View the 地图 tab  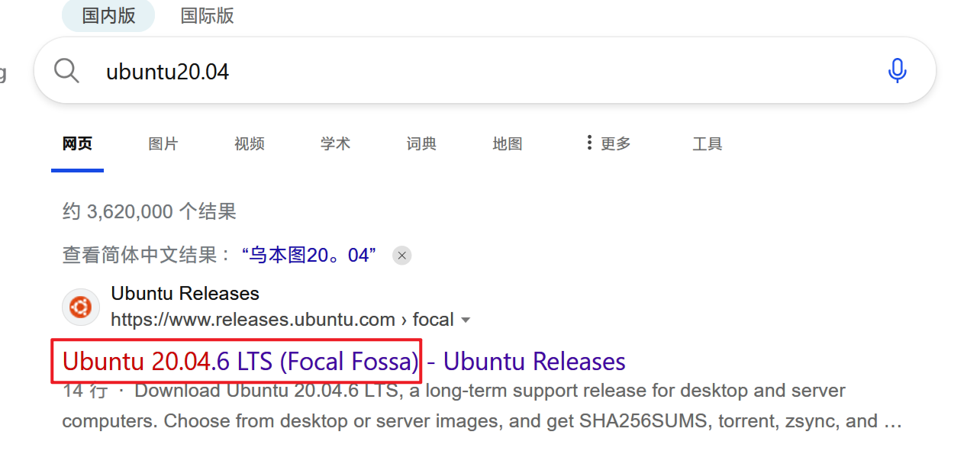tap(508, 143)
